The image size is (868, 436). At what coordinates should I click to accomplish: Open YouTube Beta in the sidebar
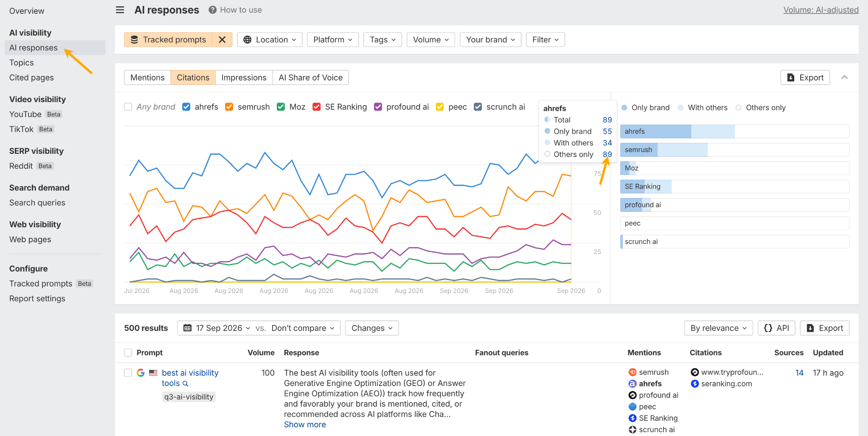(36, 114)
